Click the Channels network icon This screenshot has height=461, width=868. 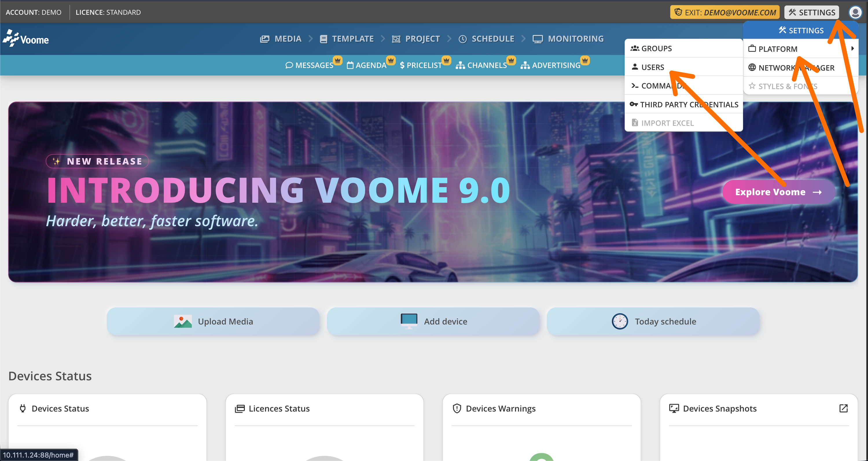coord(460,65)
